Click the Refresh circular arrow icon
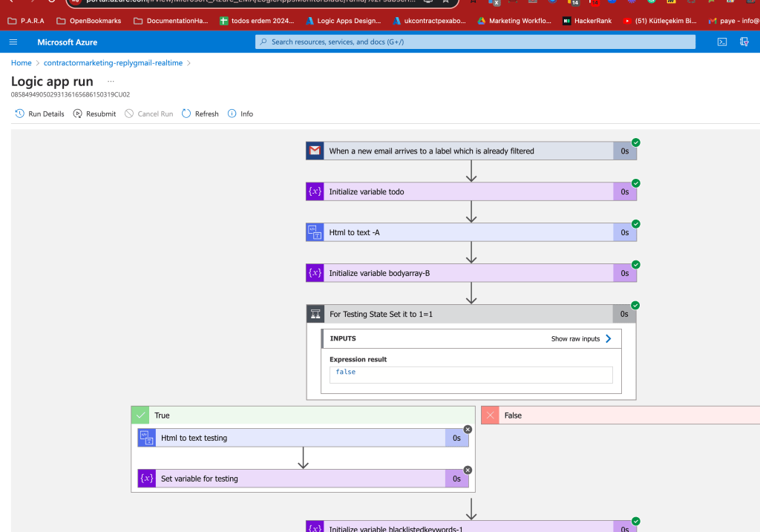Viewport: 760px width, 532px height. pyautogui.click(x=186, y=114)
